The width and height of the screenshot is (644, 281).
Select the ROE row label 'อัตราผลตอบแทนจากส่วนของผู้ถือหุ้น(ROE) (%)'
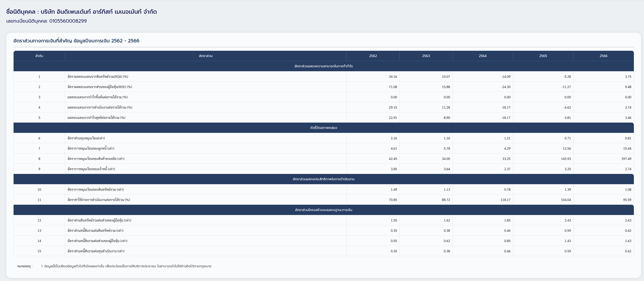point(100,87)
